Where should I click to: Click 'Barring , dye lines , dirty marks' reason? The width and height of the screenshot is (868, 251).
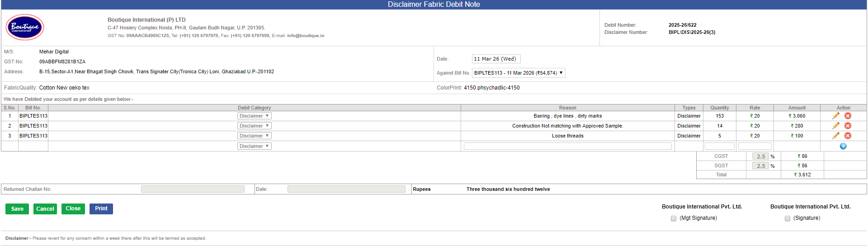click(568, 116)
